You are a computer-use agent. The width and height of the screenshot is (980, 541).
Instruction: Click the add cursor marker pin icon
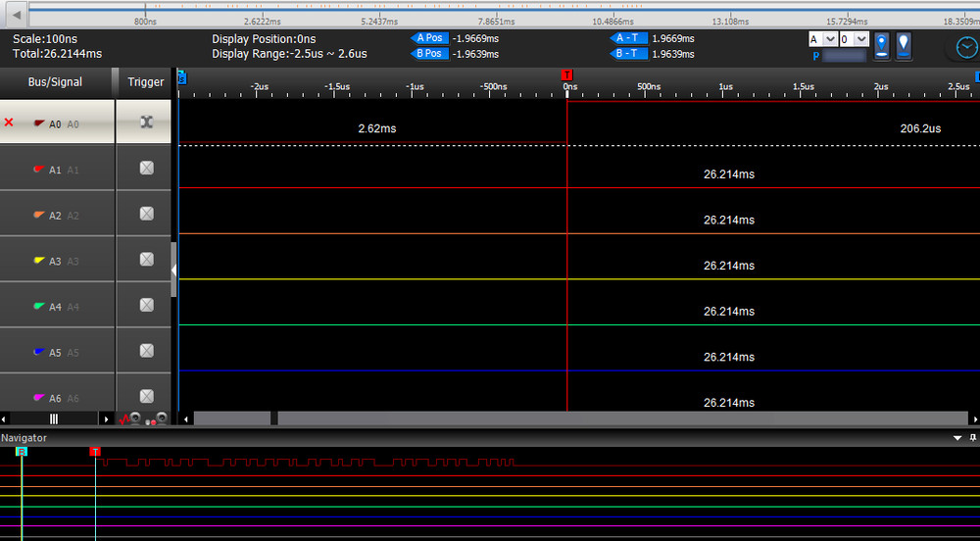point(881,46)
